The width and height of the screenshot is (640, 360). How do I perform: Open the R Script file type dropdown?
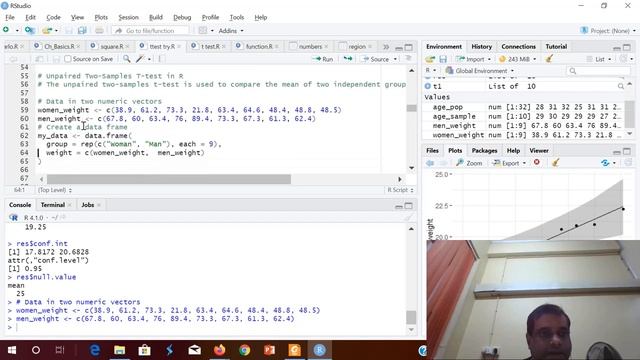(x=400, y=190)
